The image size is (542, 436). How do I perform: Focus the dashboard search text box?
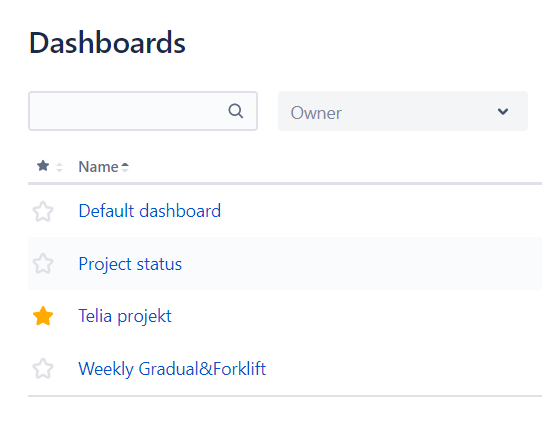[x=143, y=111]
